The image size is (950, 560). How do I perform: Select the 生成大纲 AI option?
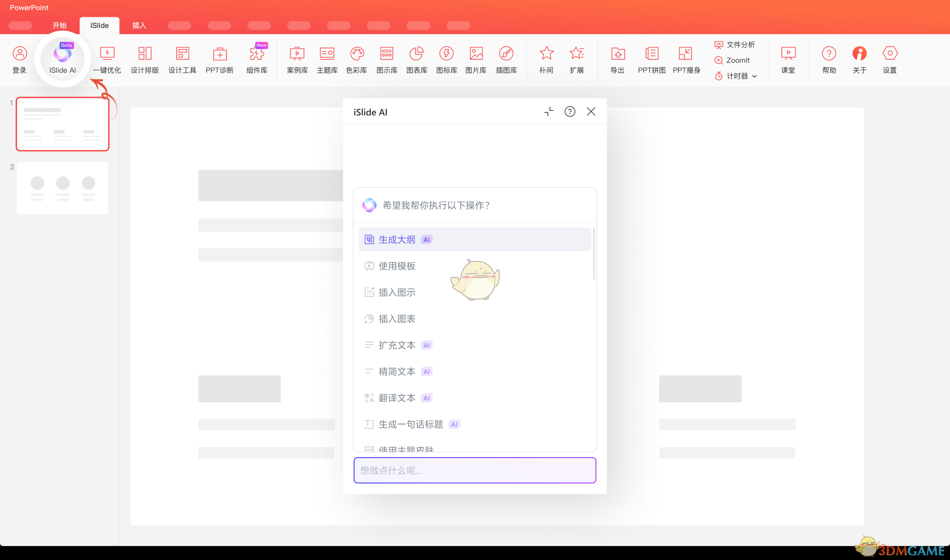[x=397, y=239]
